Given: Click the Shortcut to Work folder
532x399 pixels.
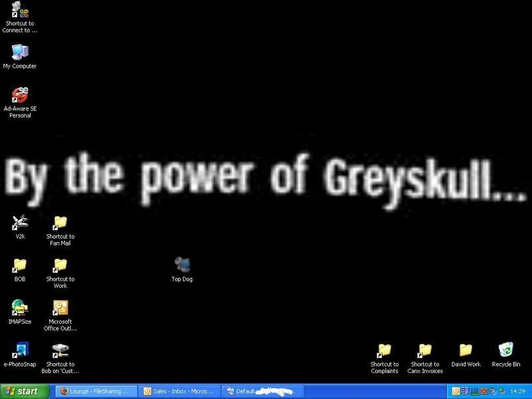Looking at the screenshot, I should (60, 273).
